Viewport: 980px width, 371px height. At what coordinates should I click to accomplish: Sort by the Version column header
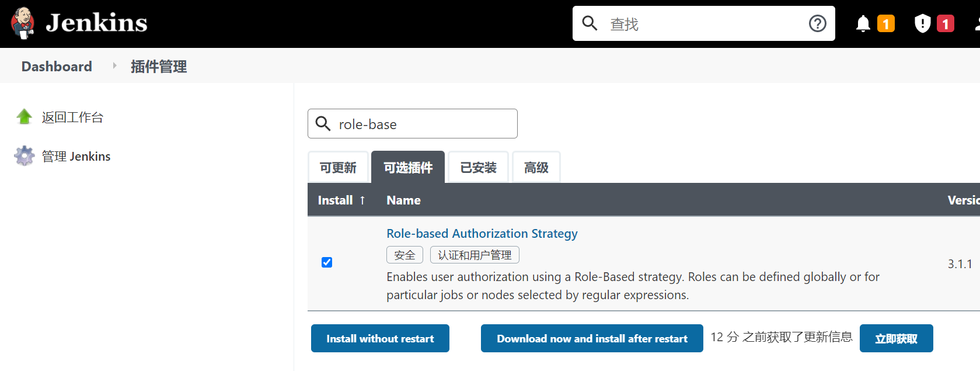pos(964,200)
